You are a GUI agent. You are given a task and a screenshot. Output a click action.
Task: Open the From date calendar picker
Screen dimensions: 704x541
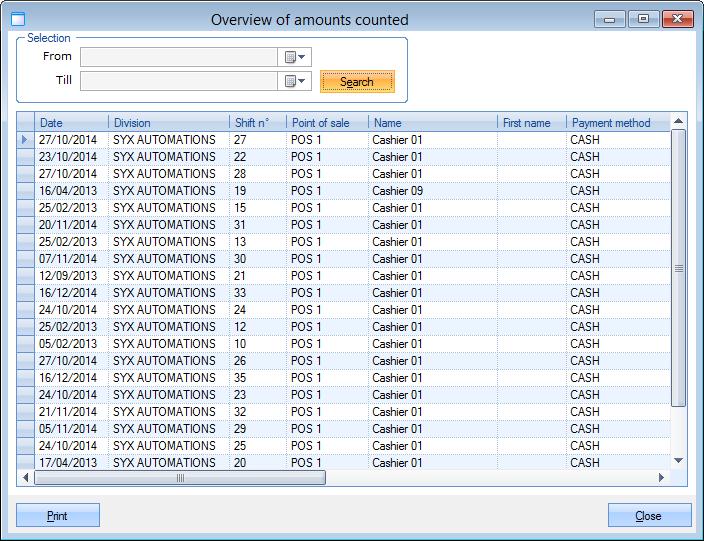point(295,57)
